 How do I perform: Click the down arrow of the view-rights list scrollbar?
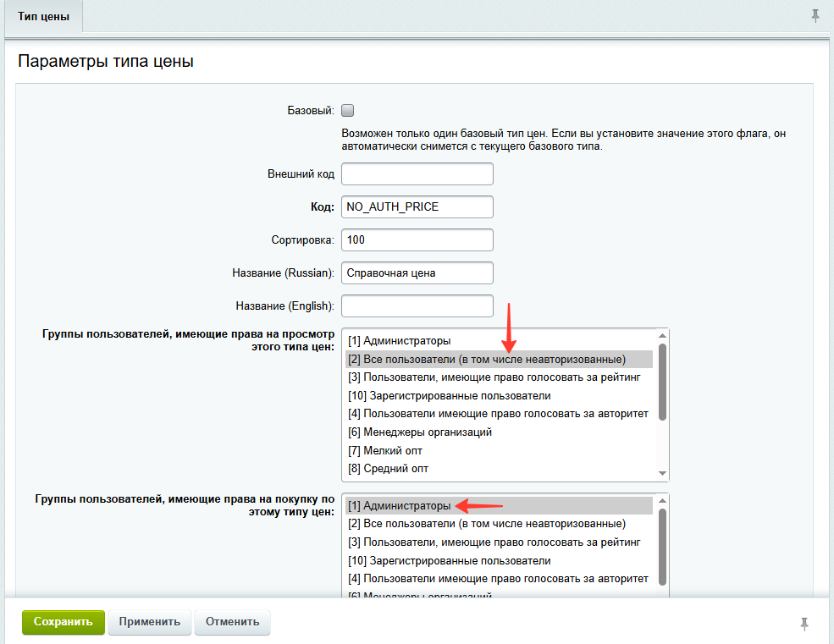662,473
